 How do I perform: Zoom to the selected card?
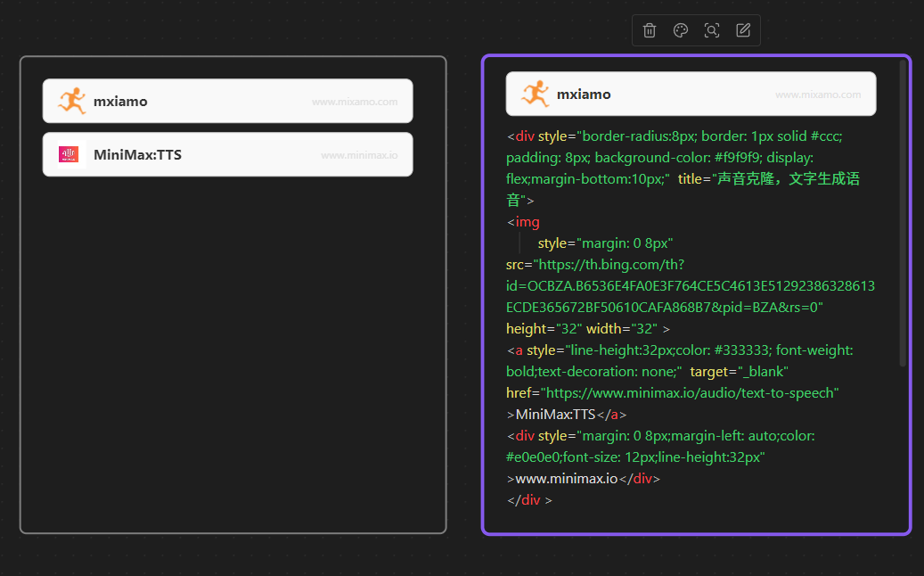(x=712, y=30)
